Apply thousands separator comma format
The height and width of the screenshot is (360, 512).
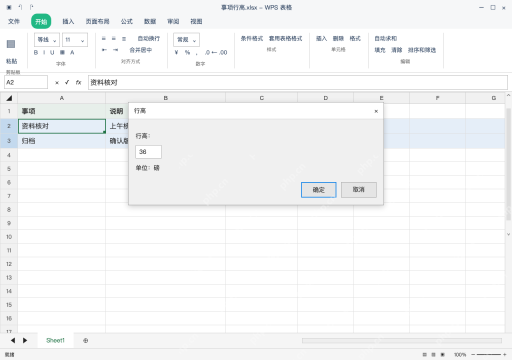[197, 53]
